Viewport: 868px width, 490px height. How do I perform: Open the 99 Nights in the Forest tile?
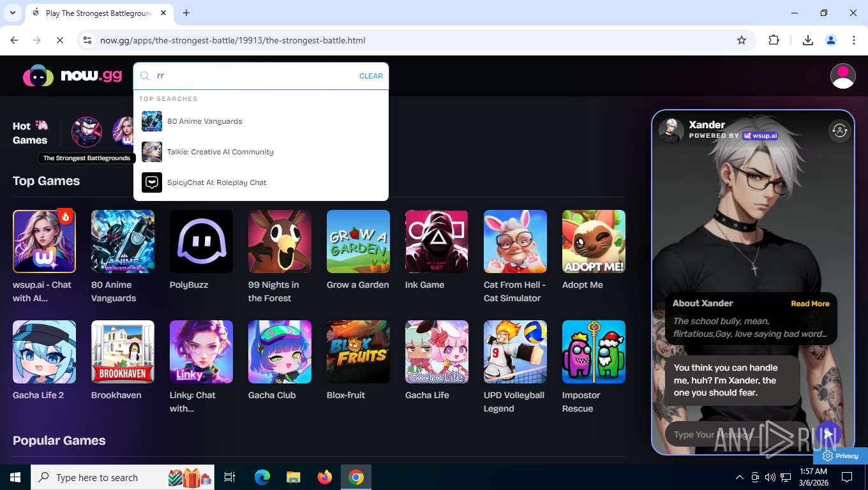(x=280, y=241)
